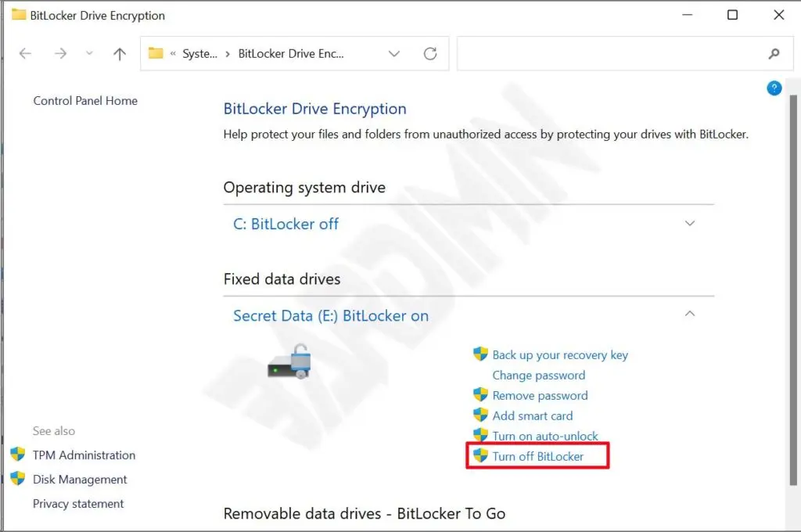Click 'Secret Data (E:) BitLocker on' link
The image size is (801, 532).
pos(331,316)
